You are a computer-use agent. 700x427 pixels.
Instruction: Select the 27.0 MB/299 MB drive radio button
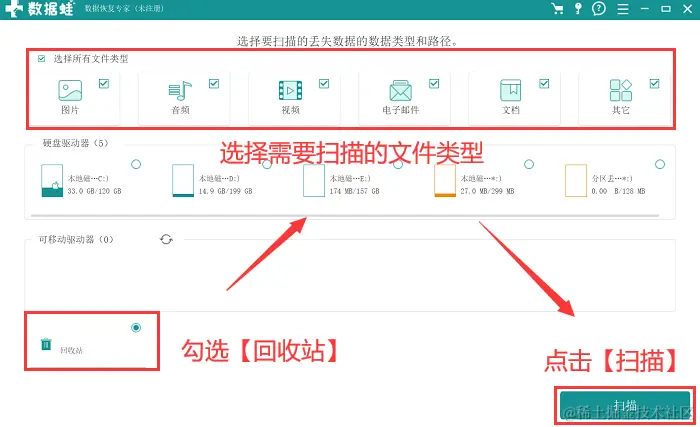(529, 164)
